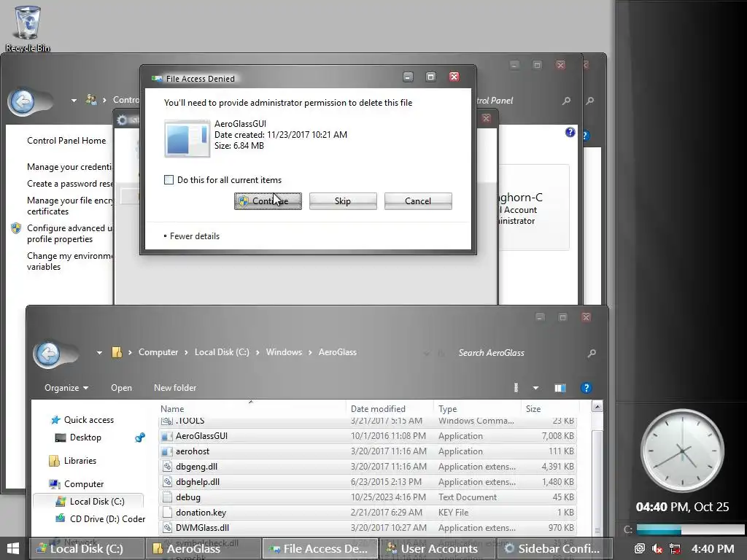Collapse the Fewer details section
Screen dimensions: 747x560
pos(192,236)
